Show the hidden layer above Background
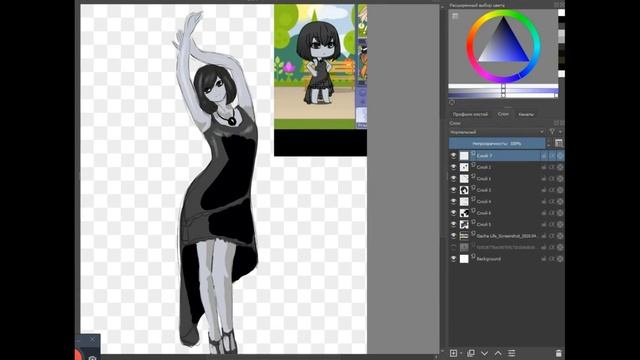This screenshot has height=360, width=640. point(453,247)
